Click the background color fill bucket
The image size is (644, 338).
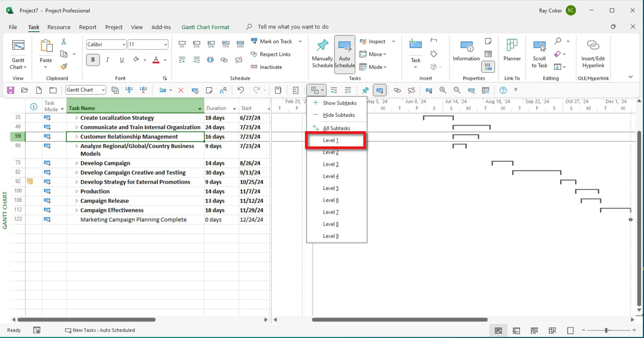coord(136,60)
